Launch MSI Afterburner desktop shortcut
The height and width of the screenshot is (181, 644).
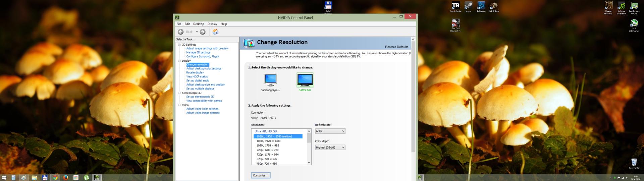pyautogui.click(x=634, y=25)
